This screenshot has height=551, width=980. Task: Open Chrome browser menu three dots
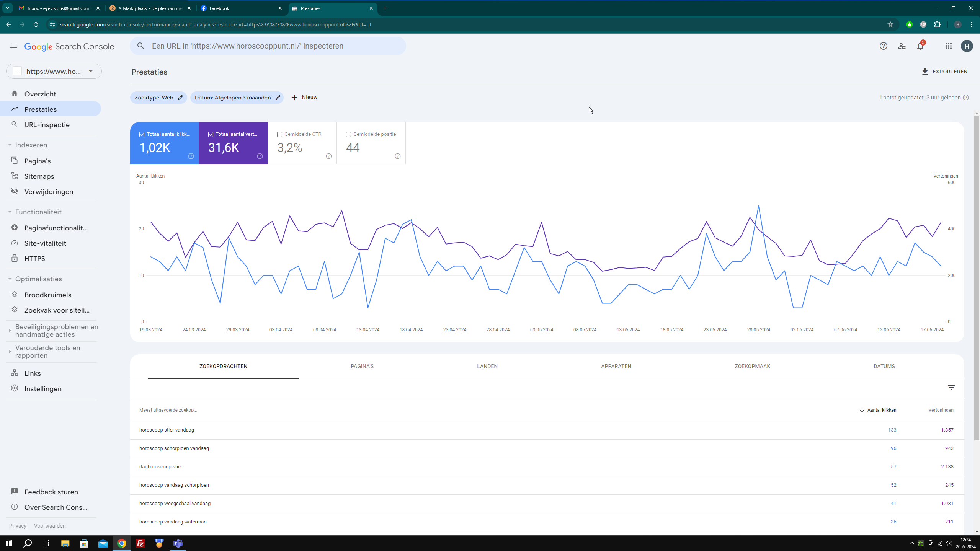click(972, 24)
